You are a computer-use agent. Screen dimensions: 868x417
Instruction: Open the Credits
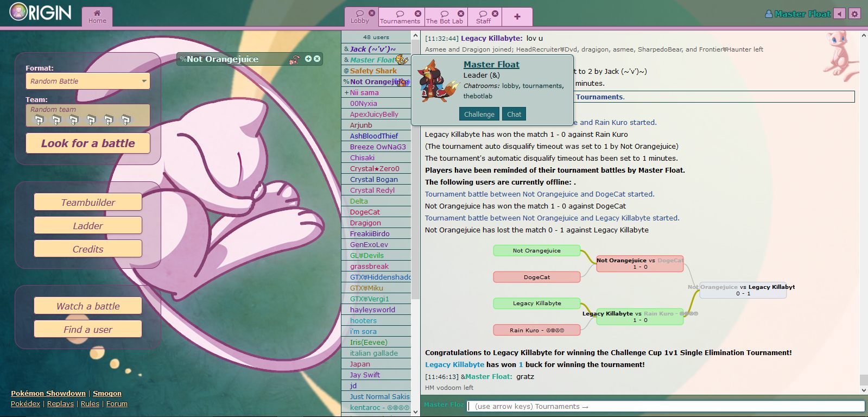coord(88,249)
